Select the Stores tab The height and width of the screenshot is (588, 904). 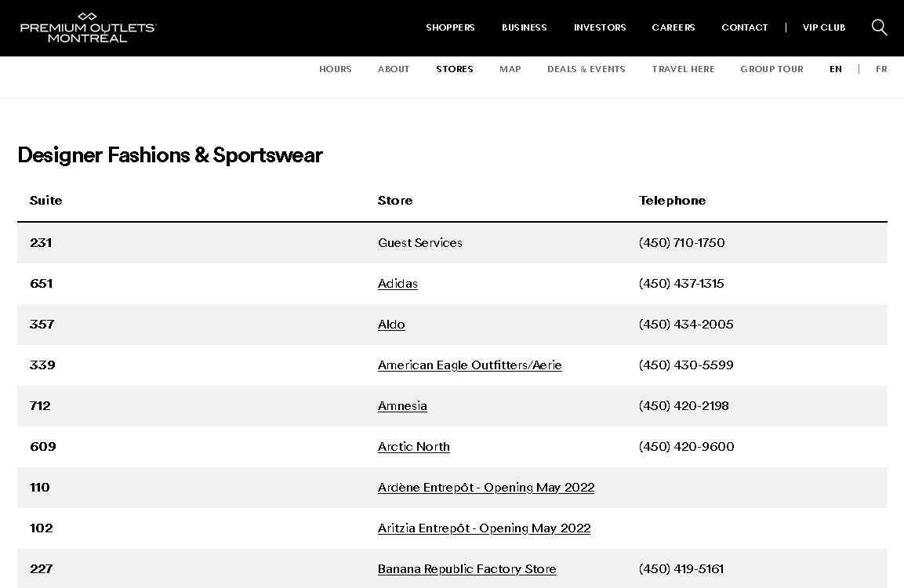pyautogui.click(x=455, y=69)
